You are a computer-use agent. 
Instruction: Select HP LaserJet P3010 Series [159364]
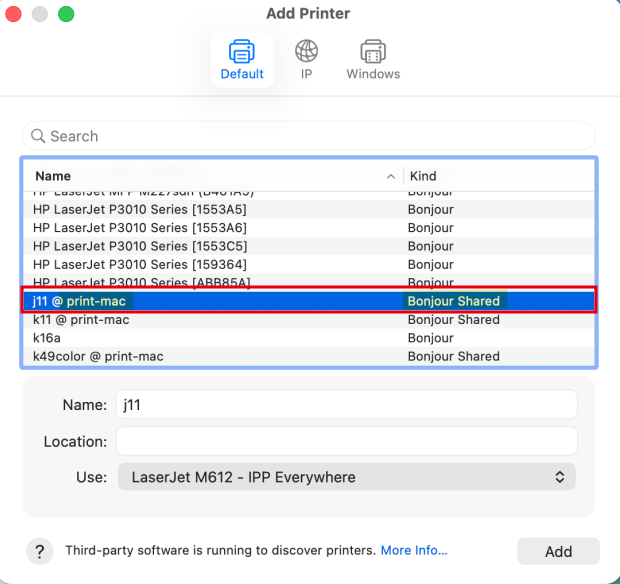308,265
